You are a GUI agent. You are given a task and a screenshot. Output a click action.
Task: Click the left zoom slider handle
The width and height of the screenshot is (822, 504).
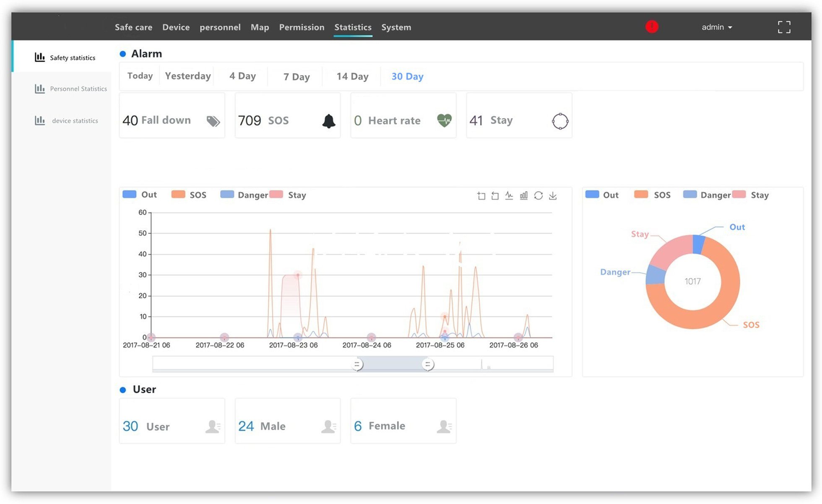[x=357, y=364]
